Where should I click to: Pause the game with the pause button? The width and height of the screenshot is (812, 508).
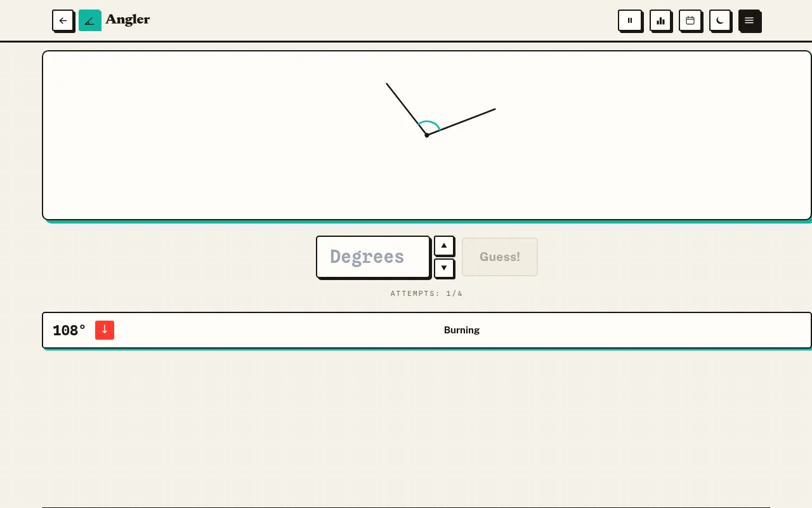[x=630, y=20]
